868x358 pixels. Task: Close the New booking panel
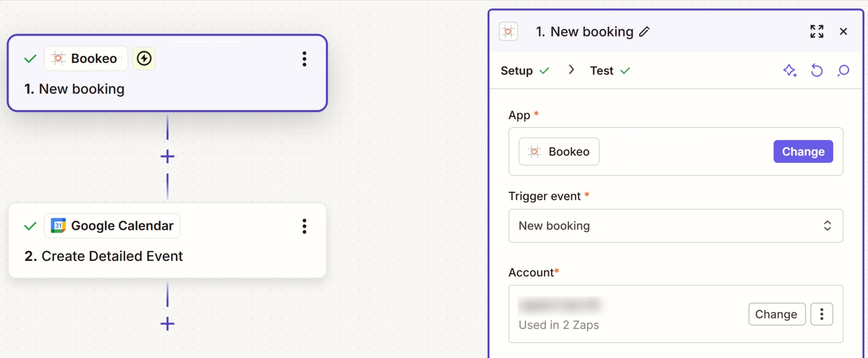(x=843, y=32)
